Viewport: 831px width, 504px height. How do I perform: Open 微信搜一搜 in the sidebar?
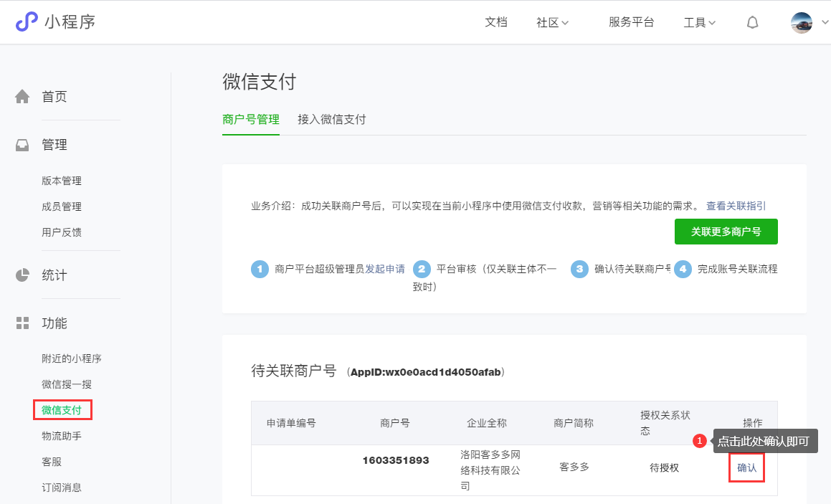tap(67, 384)
